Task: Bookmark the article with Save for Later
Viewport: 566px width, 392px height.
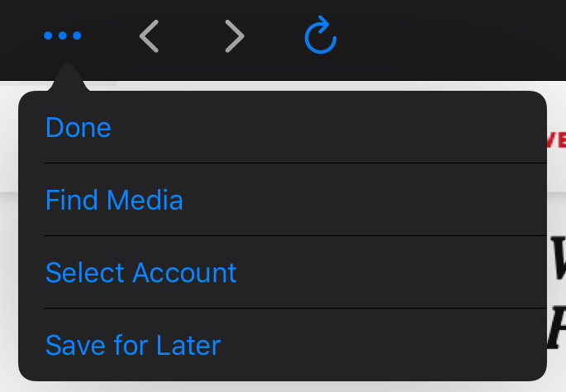Action: pos(133,345)
